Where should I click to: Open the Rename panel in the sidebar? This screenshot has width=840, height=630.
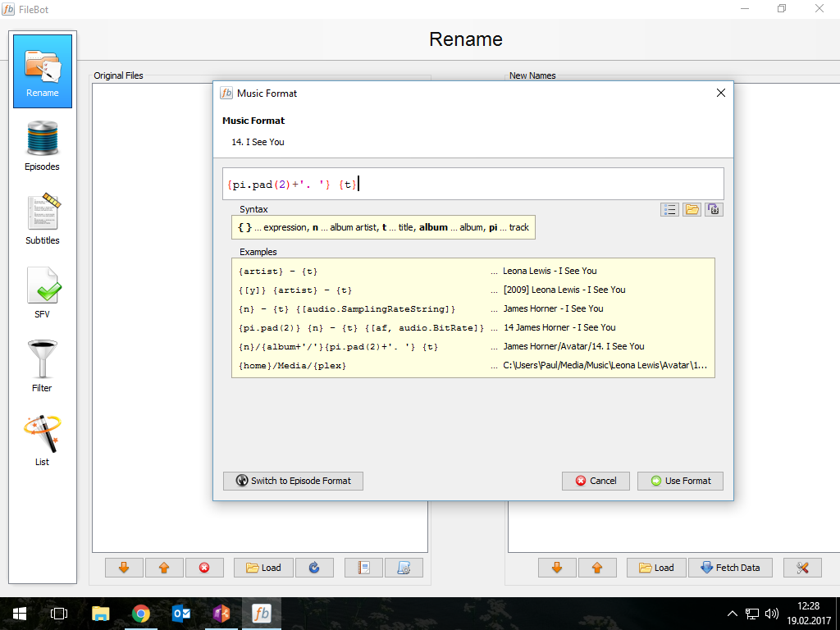pyautogui.click(x=43, y=71)
